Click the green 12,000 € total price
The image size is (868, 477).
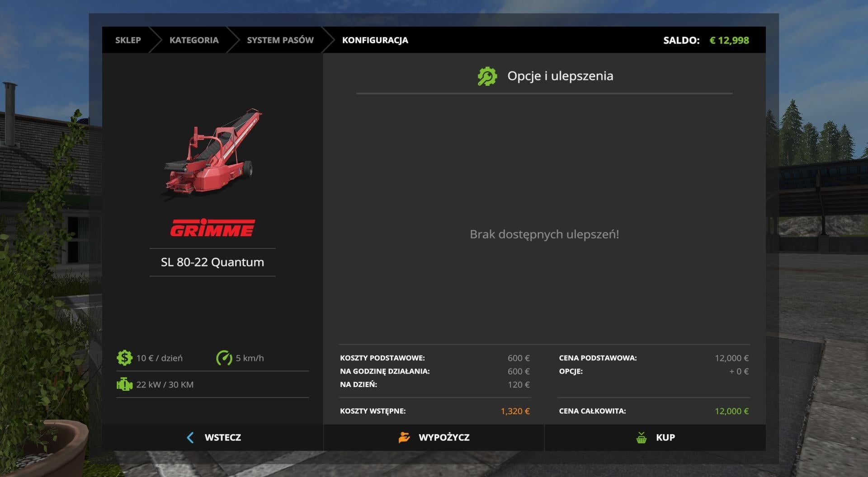pos(731,411)
